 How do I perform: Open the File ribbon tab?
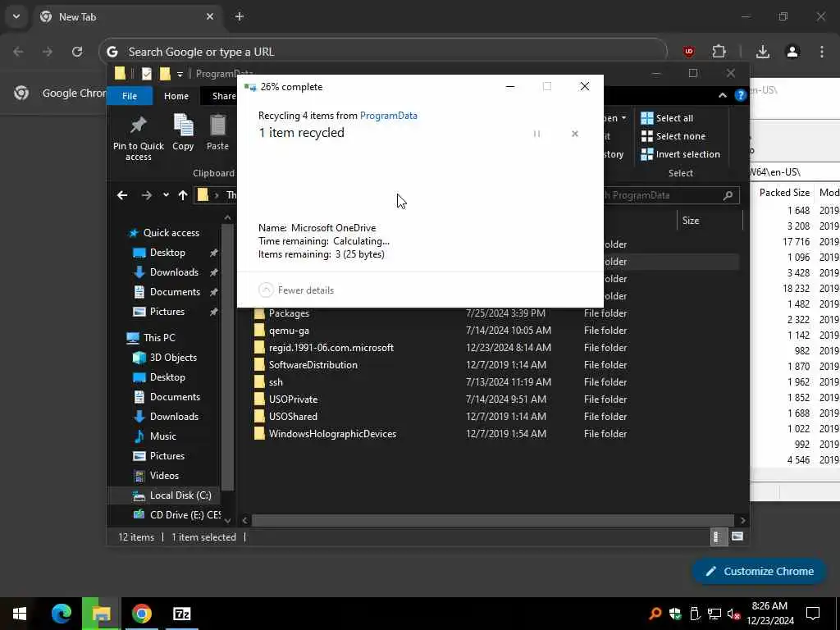pyautogui.click(x=130, y=96)
